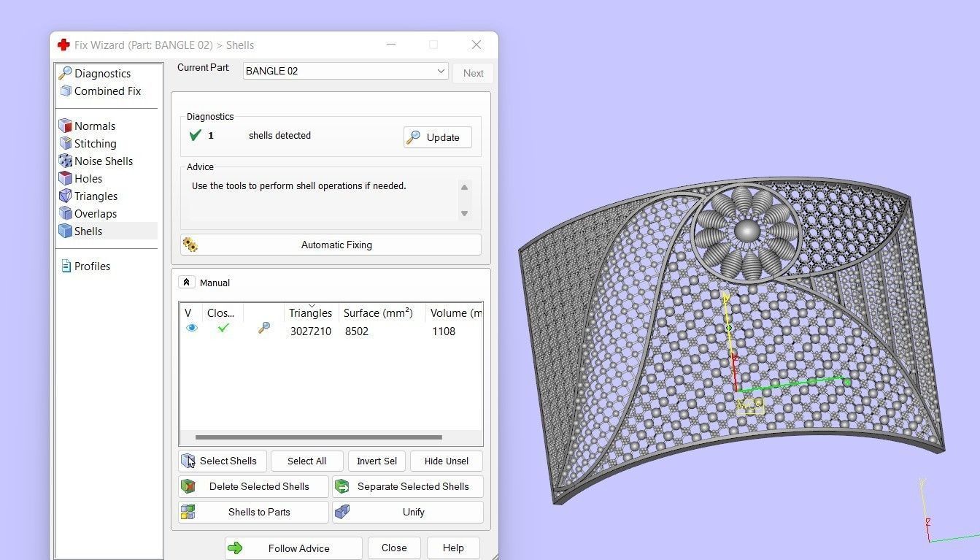Select the 1108 volume value
Viewport: 980px width, 560px height.
click(x=444, y=331)
